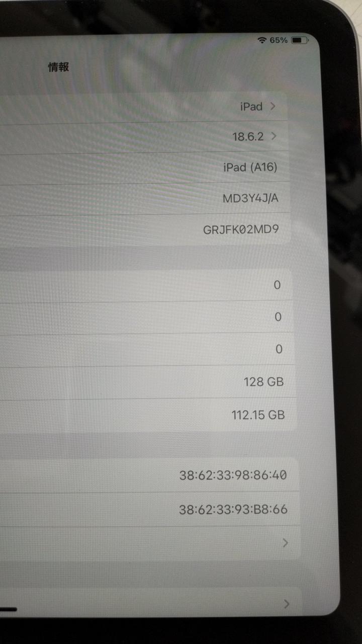
Task: Open the chevron row below the MAC addresses
Action: [150, 543]
